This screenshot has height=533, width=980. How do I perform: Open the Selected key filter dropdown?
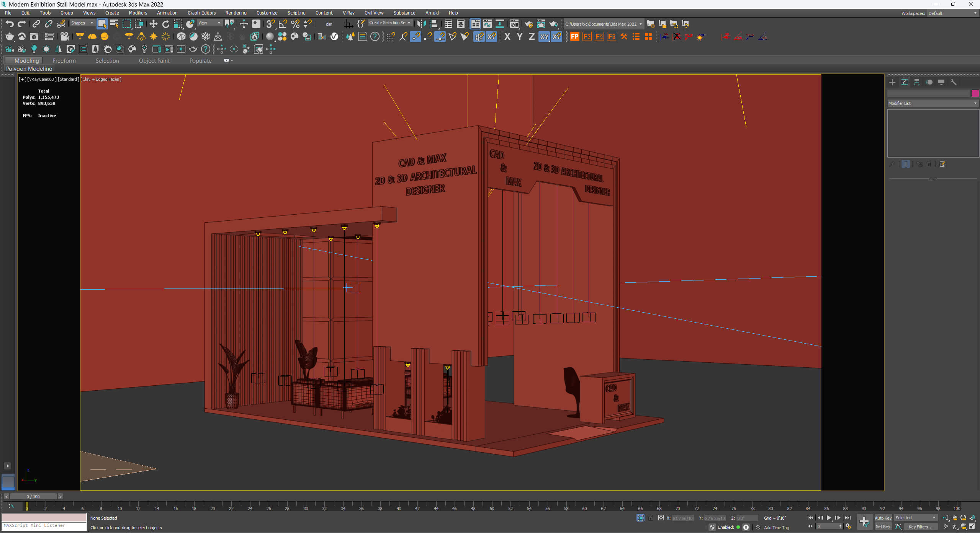pyautogui.click(x=916, y=518)
